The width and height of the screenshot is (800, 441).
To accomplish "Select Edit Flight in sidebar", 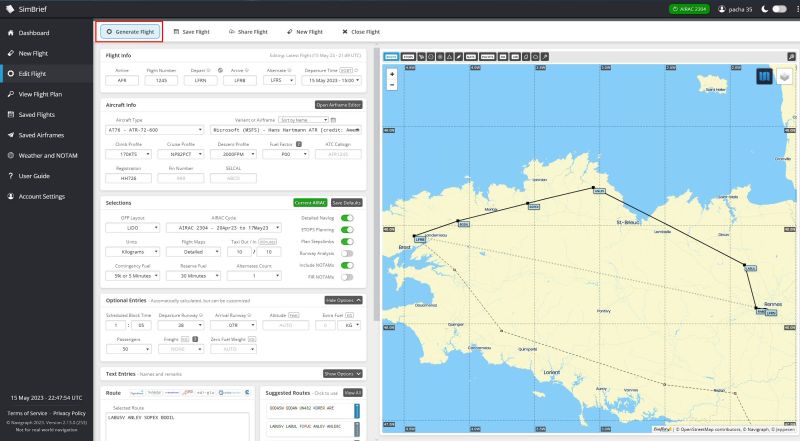I will (46, 74).
